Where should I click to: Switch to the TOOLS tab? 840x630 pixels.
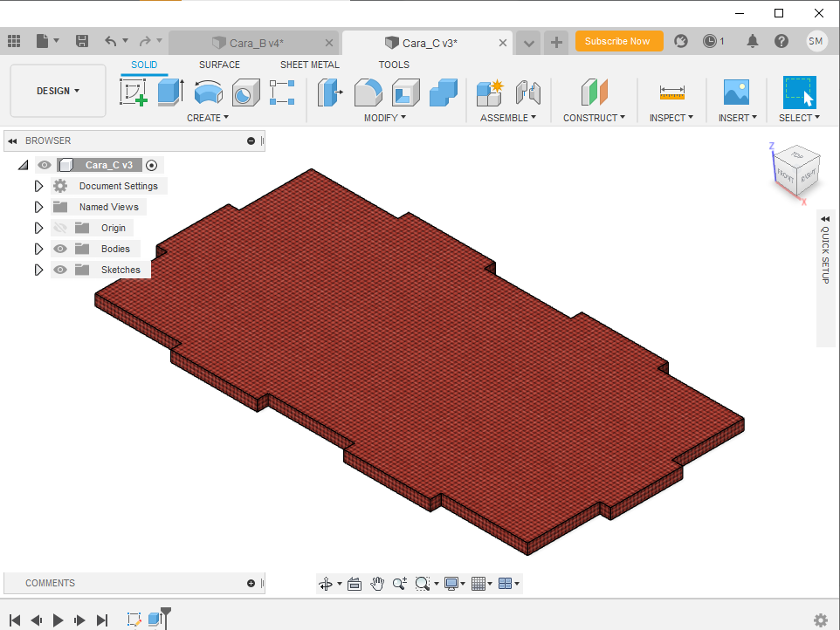pos(394,65)
